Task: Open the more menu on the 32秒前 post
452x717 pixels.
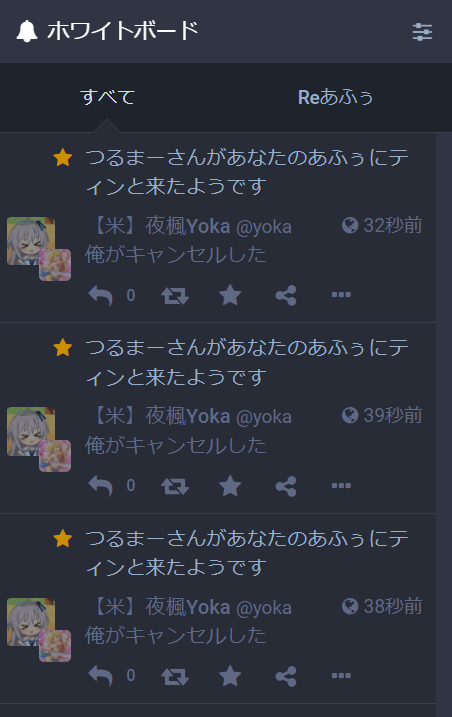Action: 341,295
